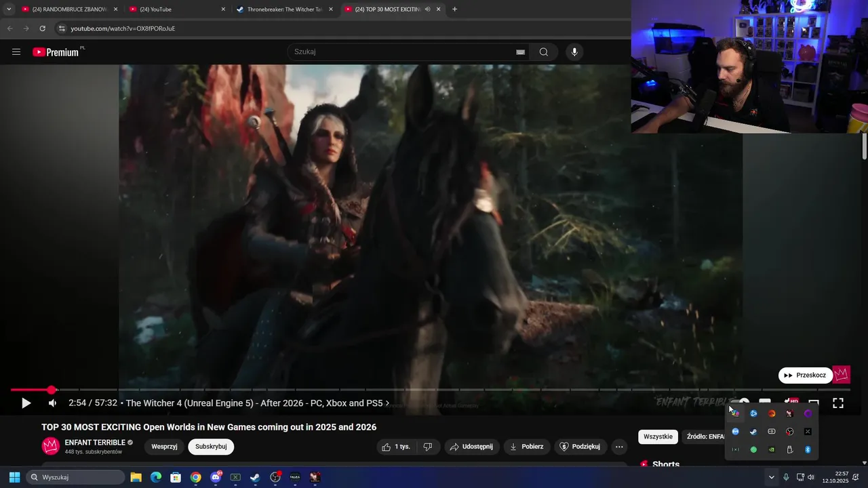This screenshot has width=868, height=488.
Task: Click the youtube.com address bar URL
Action: point(123,28)
